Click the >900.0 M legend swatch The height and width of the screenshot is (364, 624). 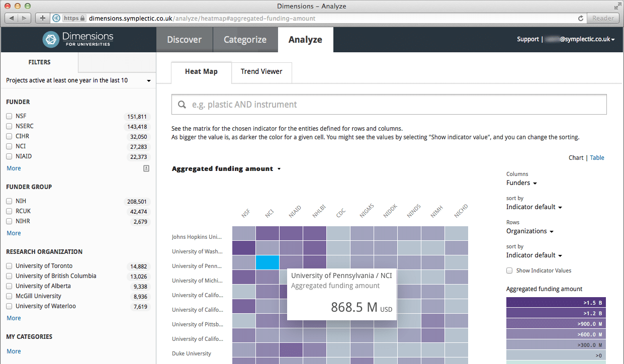(x=556, y=324)
